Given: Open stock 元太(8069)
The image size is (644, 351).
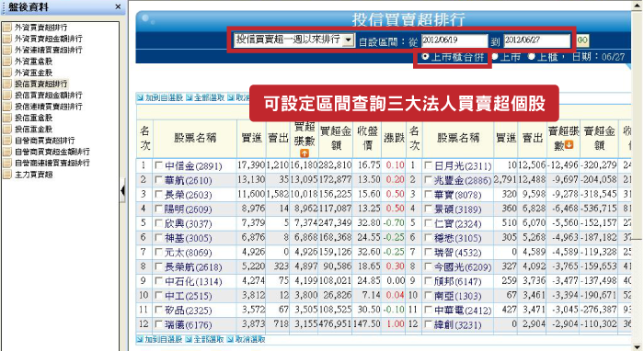Looking at the screenshot, I should point(188,253).
